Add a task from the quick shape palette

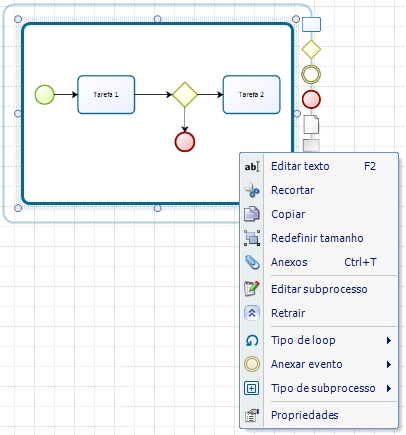click(311, 25)
